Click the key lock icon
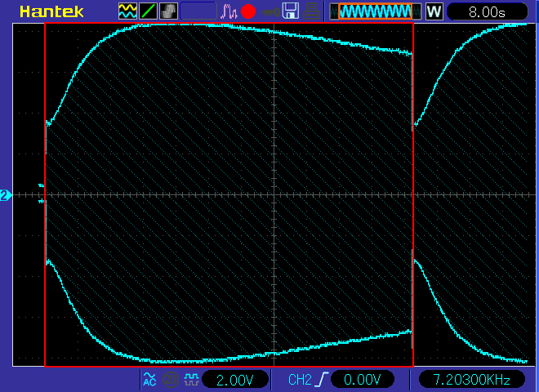Viewport: 539px width, 392px height. 270,12
